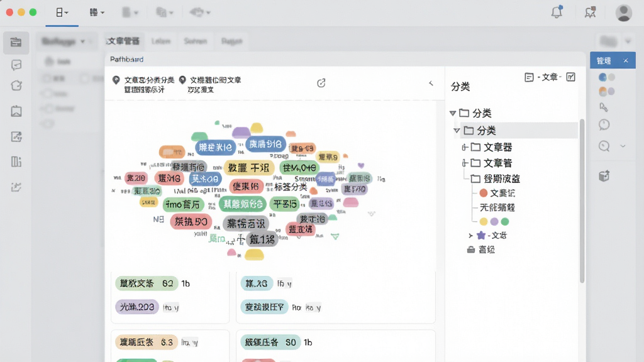The height and width of the screenshot is (362, 644).
Task: Switch to the Leien tab
Action: 160,41
